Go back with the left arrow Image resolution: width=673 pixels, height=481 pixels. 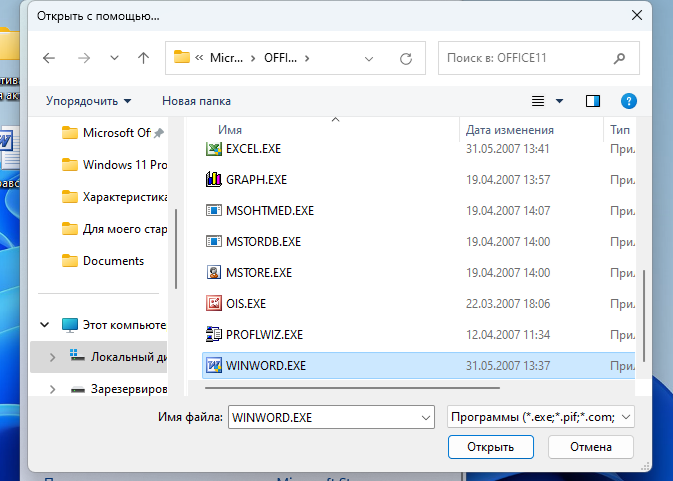tap(49, 58)
